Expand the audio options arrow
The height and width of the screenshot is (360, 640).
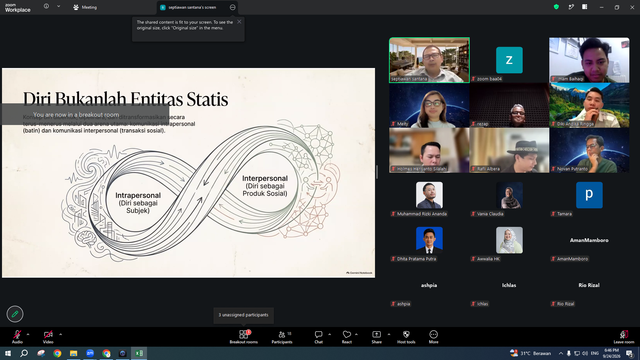[28, 334]
